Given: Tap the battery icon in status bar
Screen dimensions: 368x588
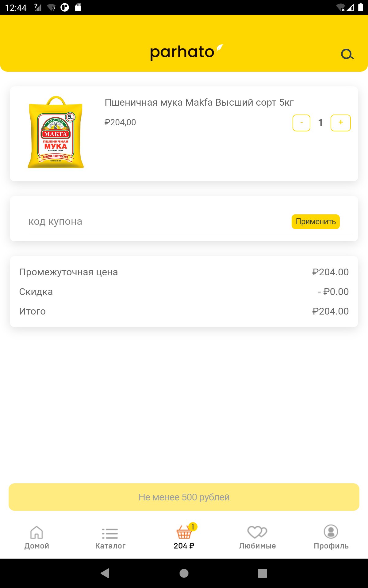Looking at the screenshot, I should pyautogui.click(x=361, y=7).
